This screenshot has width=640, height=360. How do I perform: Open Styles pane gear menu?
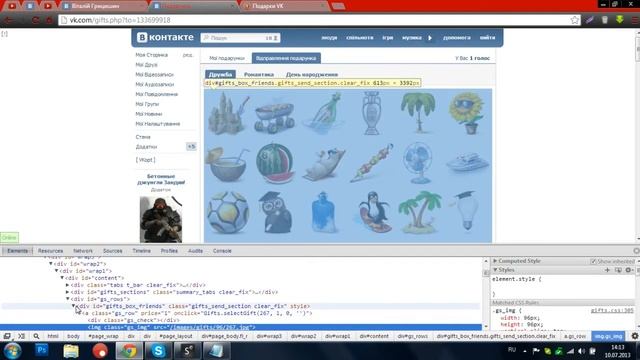click(629, 270)
